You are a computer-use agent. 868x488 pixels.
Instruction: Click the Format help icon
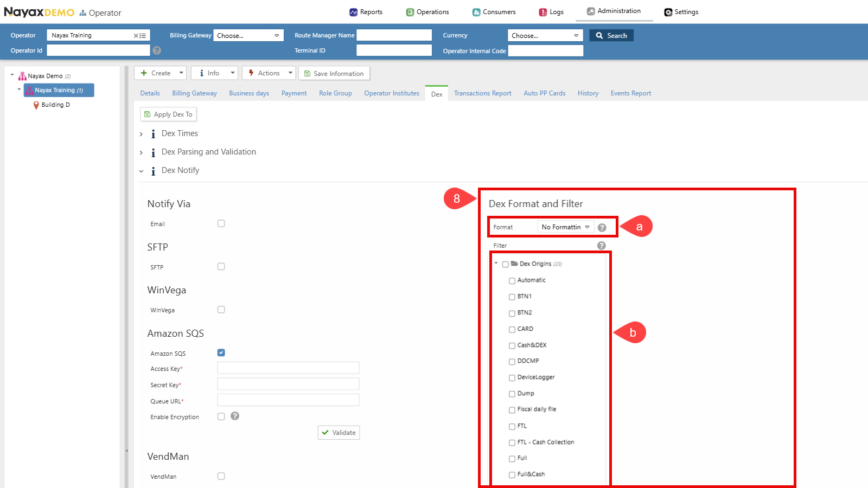point(602,228)
